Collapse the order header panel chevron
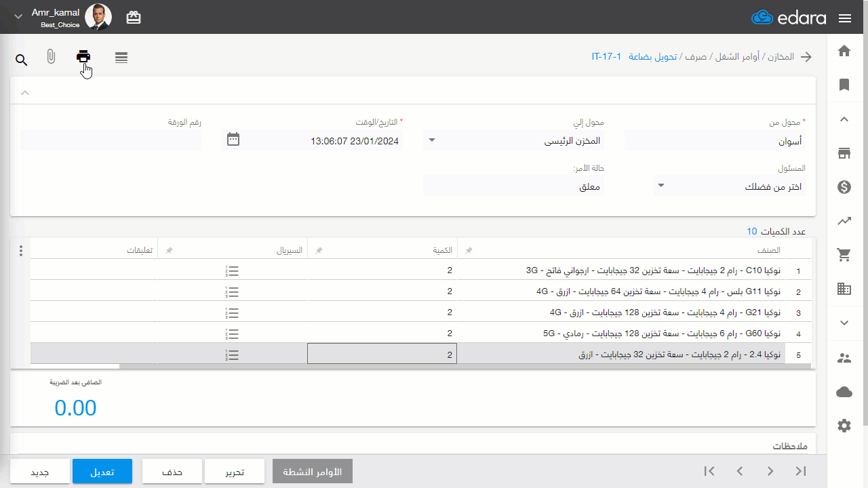This screenshot has width=868, height=488. click(x=25, y=93)
